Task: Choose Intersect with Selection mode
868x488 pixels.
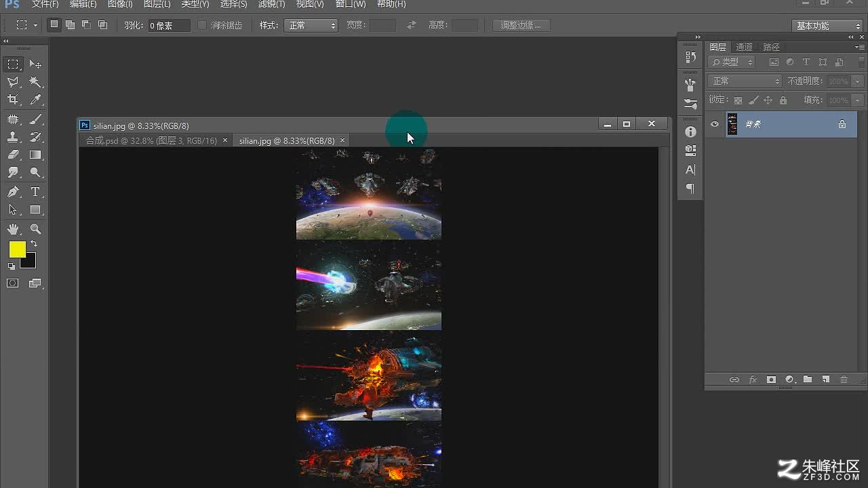Action: click(x=102, y=25)
